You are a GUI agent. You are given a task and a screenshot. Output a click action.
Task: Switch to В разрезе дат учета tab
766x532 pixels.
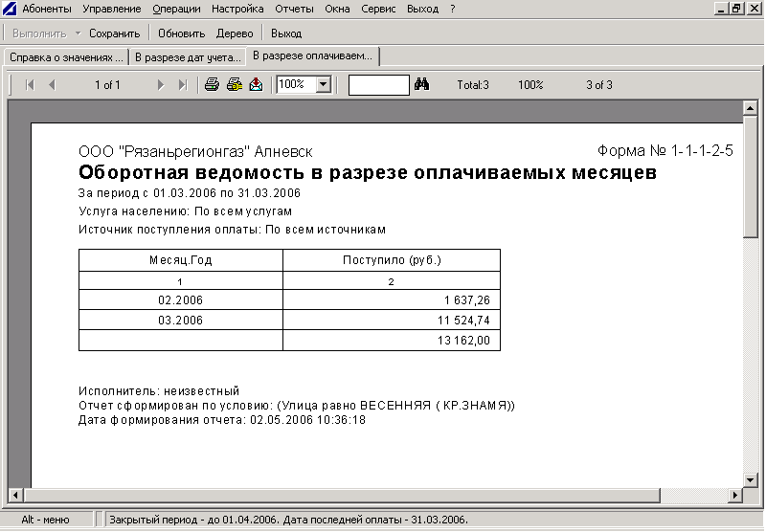[187, 57]
